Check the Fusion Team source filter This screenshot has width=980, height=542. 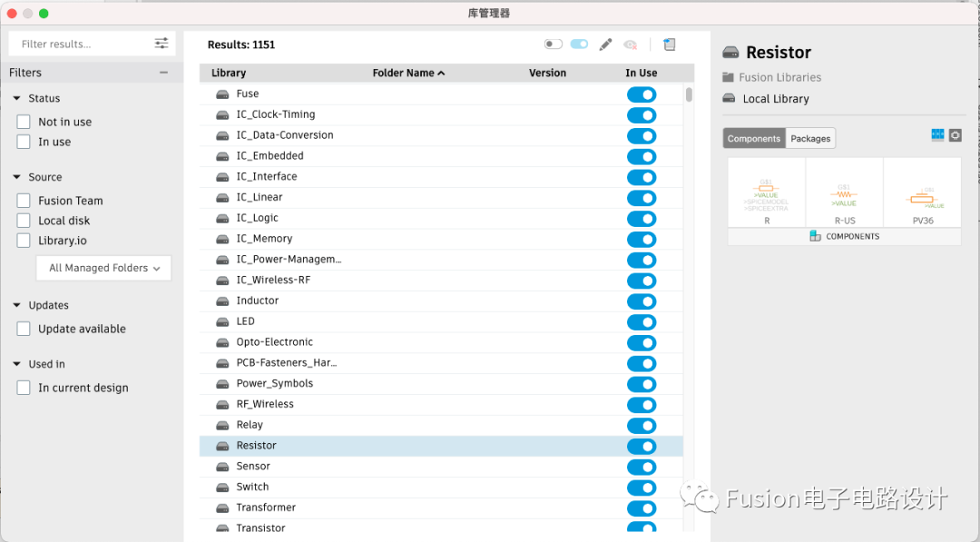coord(24,201)
